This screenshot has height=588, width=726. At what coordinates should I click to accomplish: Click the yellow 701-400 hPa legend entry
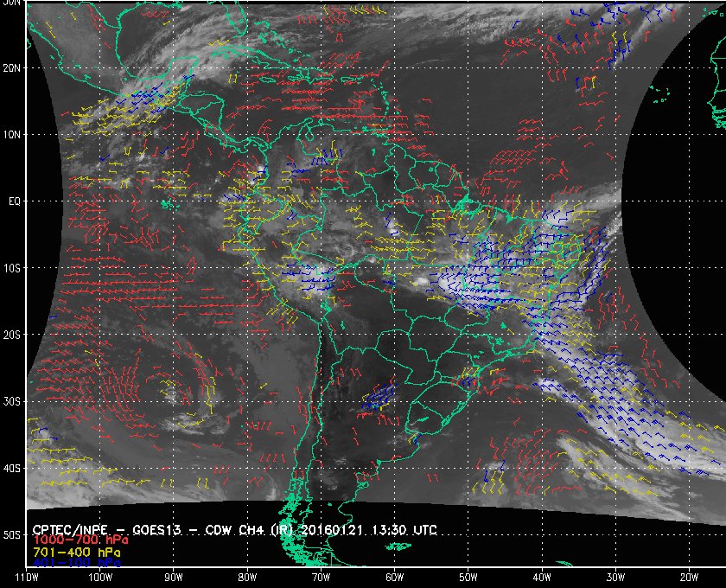[x=77, y=553]
